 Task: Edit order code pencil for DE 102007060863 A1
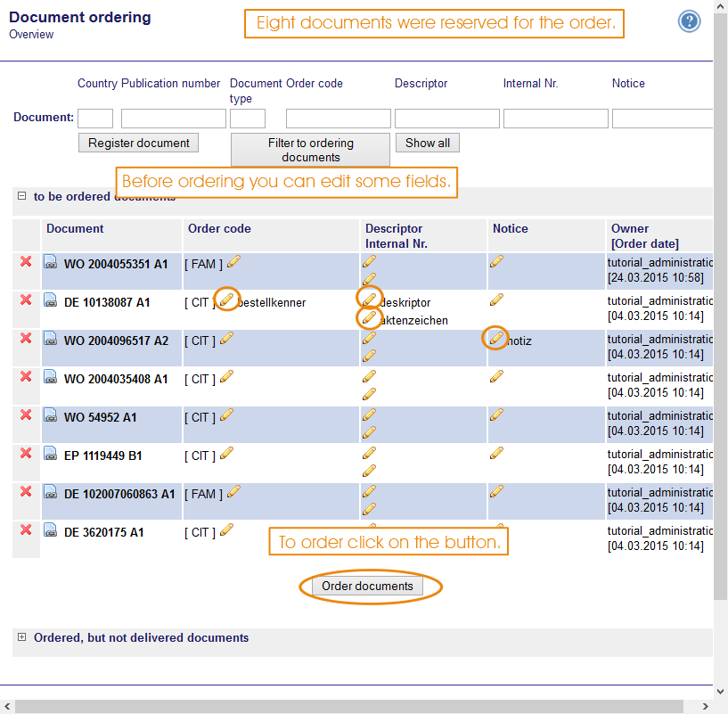(234, 491)
